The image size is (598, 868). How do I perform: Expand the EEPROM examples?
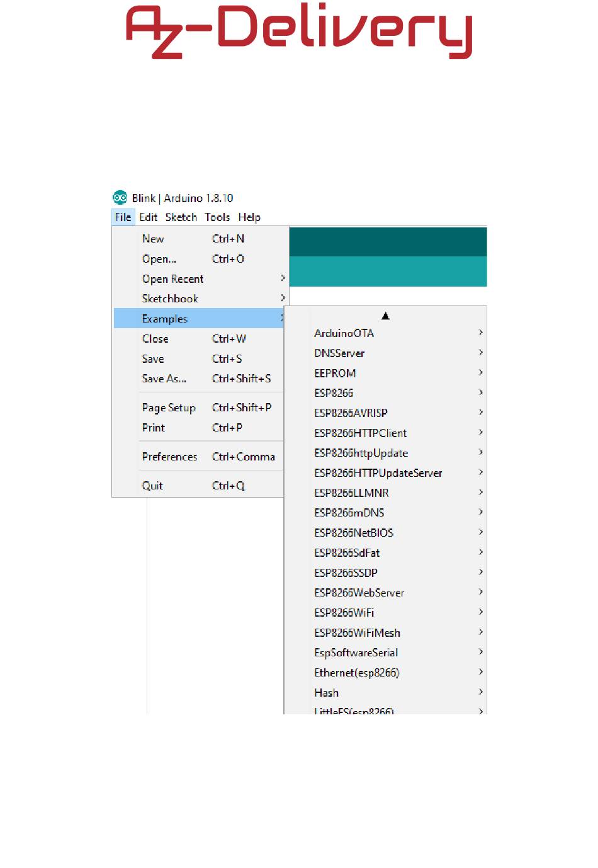point(385,374)
